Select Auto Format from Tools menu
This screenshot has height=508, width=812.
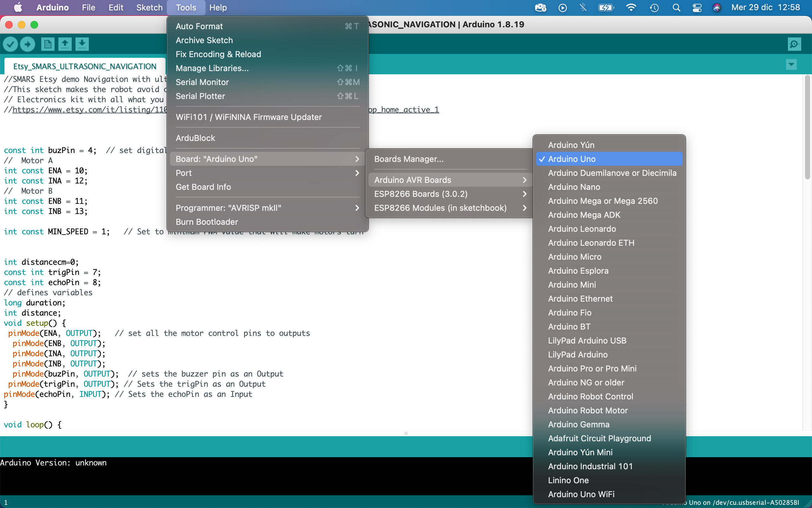coord(267,26)
